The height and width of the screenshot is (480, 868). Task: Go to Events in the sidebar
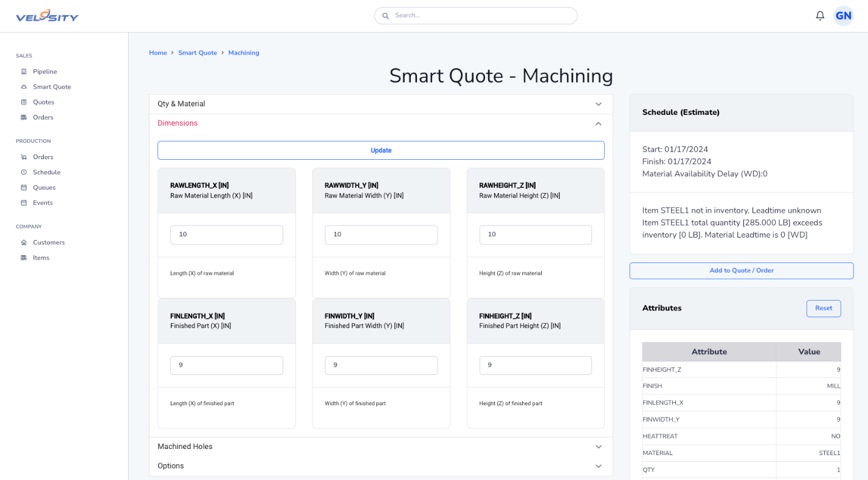point(43,203)
